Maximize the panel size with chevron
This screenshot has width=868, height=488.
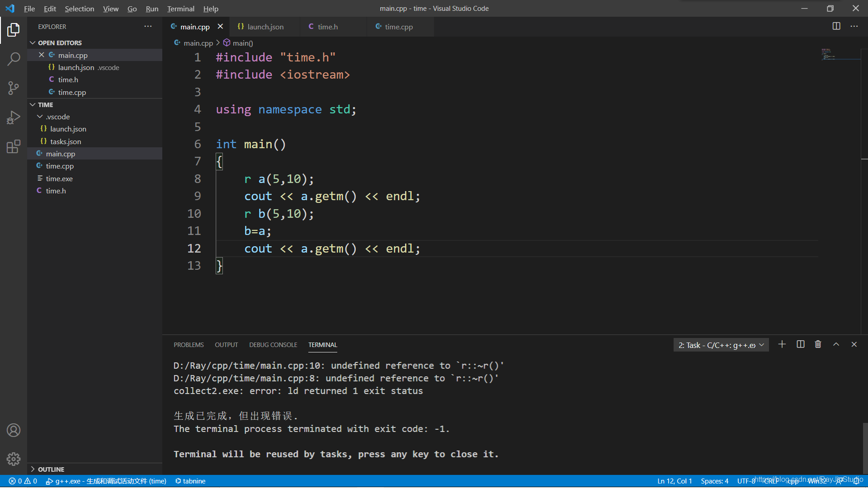pos(836,345)
